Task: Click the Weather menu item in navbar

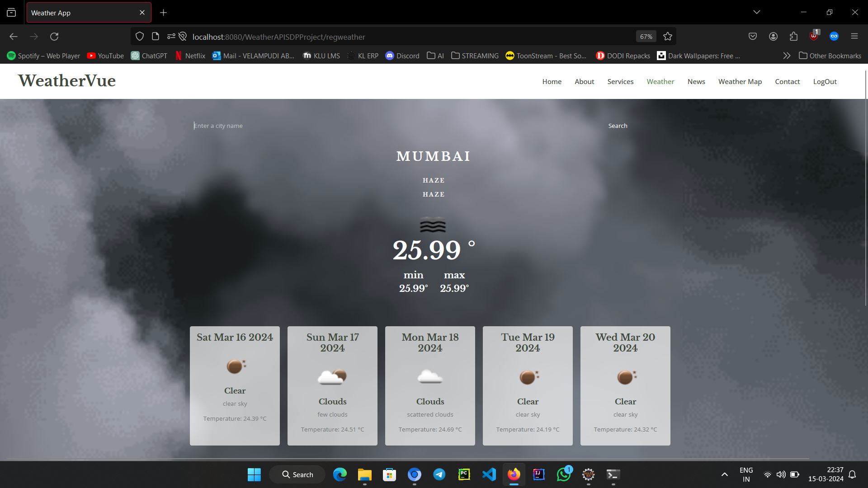Action: 660,82
